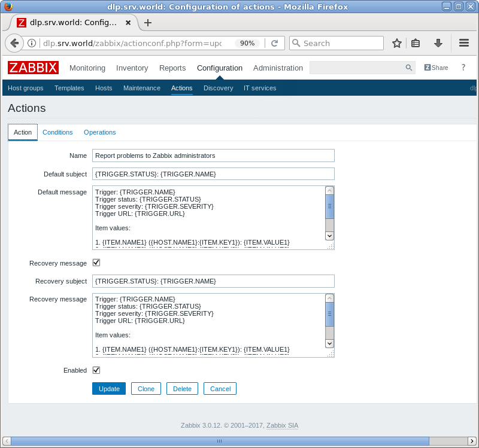Switch to the Operations tab
Screen dimensions: 479x448
(x=100, y=132)
